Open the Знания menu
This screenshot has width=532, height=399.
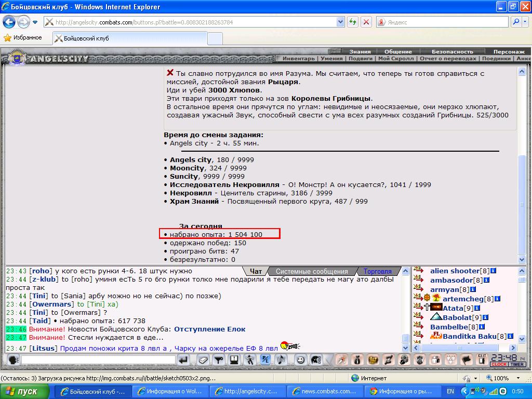[360, 51]
